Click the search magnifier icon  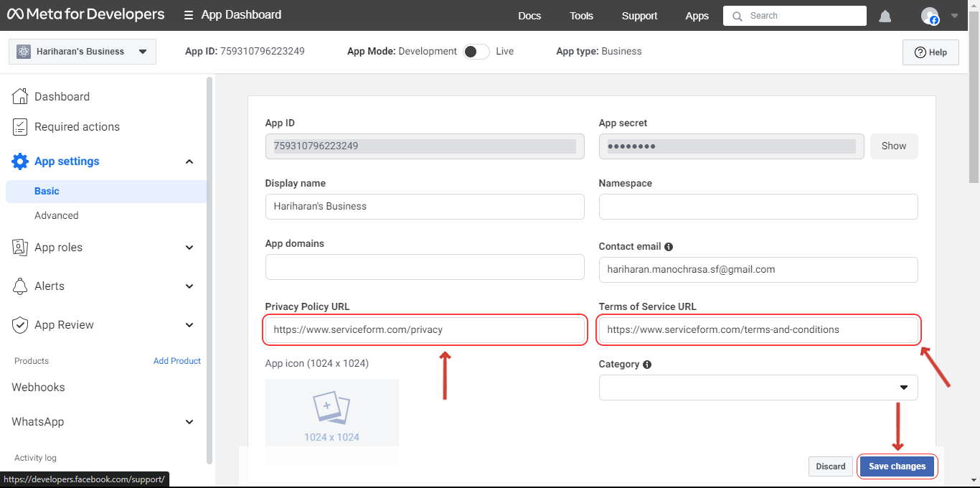(738, 16)
